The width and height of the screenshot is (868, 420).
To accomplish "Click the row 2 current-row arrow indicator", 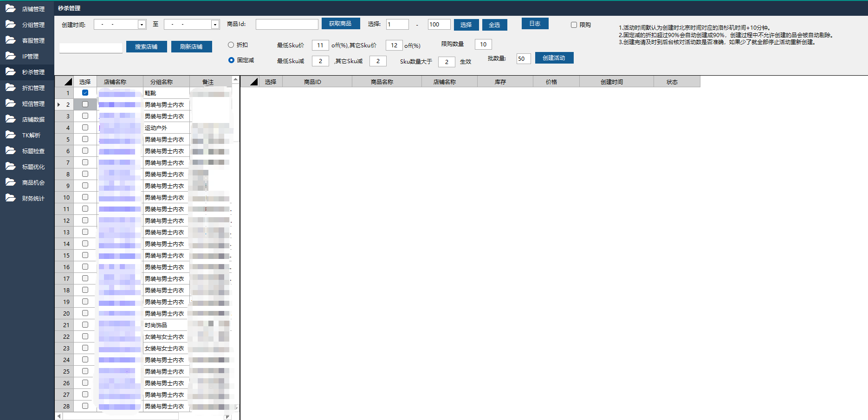I will 58,105.
